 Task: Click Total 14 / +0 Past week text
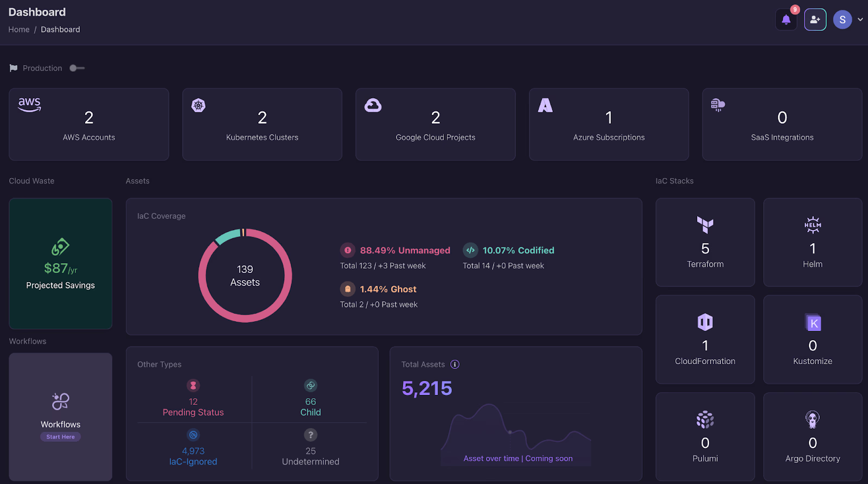503,266
